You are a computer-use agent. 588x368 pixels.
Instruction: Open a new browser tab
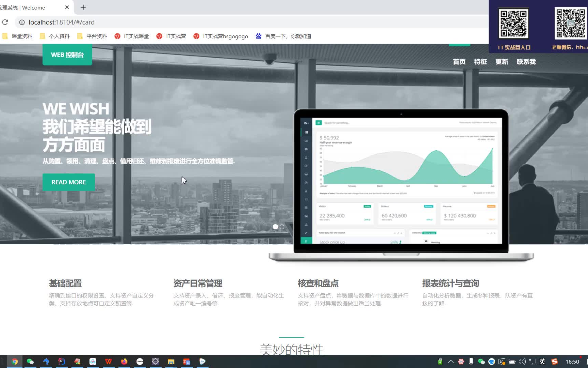click(83, 7)
